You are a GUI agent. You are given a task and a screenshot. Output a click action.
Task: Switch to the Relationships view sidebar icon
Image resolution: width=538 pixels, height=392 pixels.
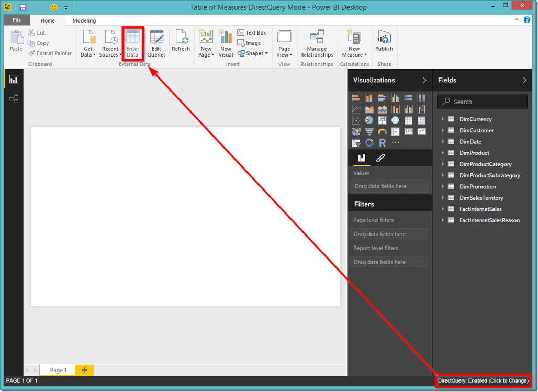pyautogui.click(x=14, y=99)
